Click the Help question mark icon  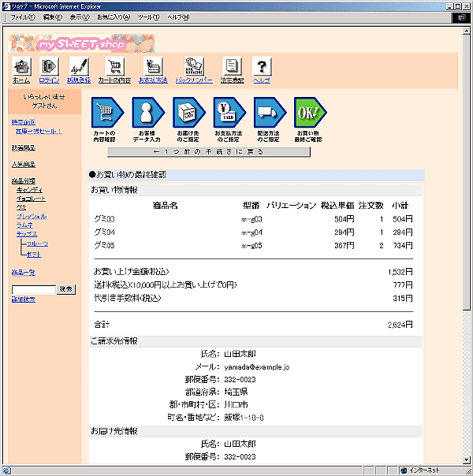(262, 66)
